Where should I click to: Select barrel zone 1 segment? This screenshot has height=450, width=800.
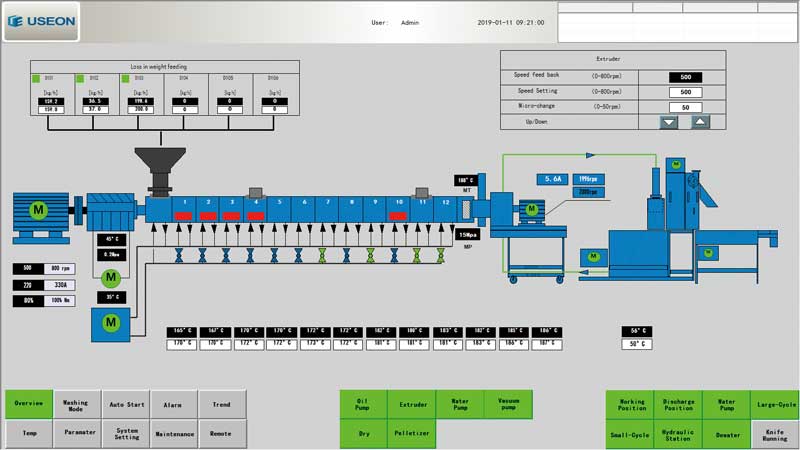(184, 209)
